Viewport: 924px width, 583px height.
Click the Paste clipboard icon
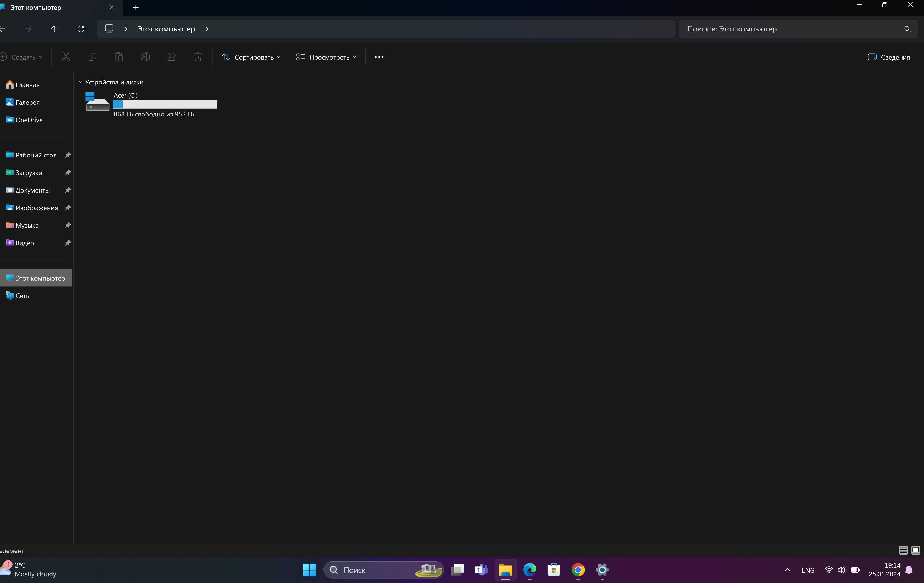tap(119, 57)
